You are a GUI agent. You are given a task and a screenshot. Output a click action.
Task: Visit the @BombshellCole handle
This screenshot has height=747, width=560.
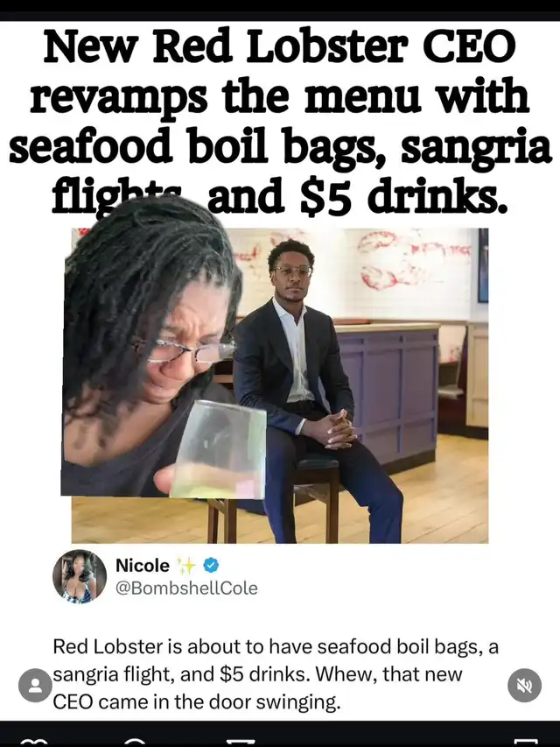point(186,588)
